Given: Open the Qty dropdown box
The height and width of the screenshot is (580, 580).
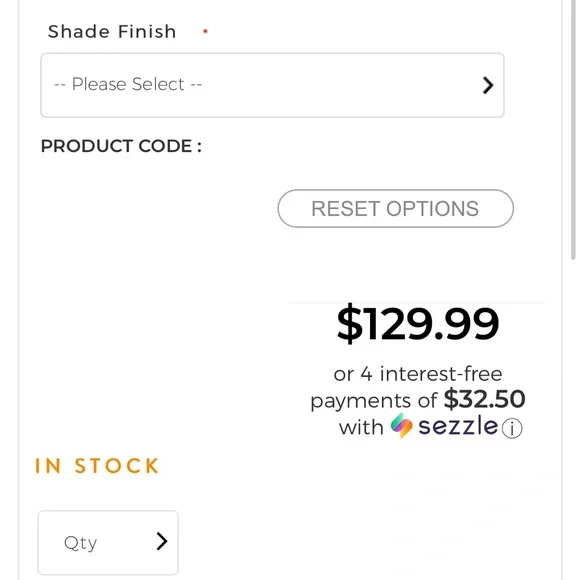Looking at the screenshot, I should pos(108,542).
